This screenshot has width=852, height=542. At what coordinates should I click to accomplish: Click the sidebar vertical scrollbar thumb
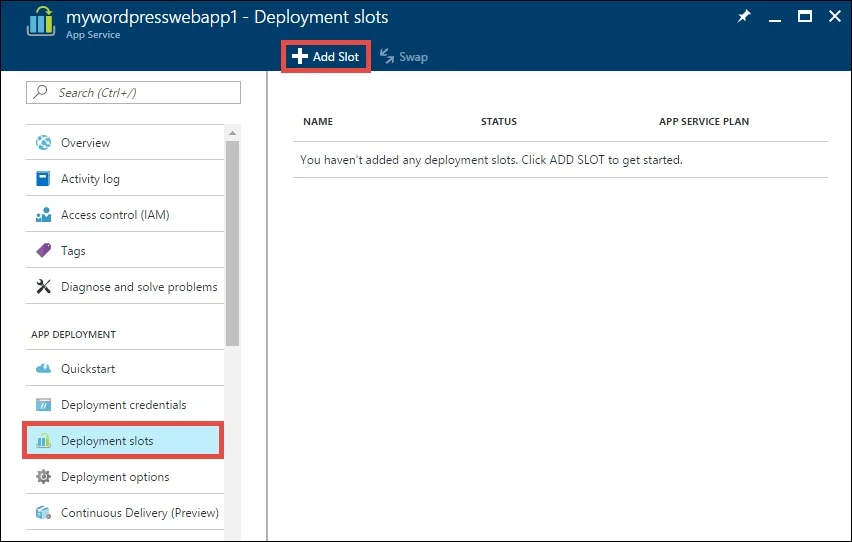[x=233, y=243]
